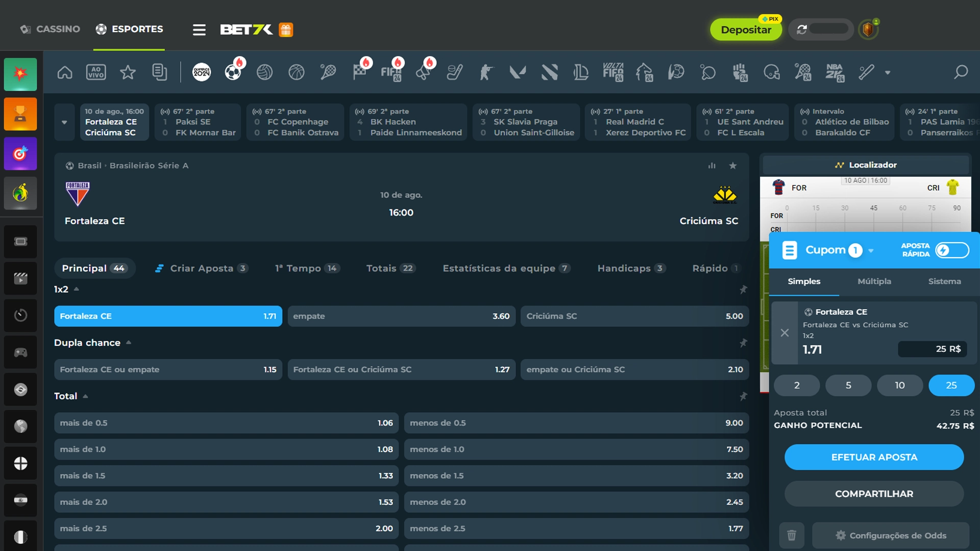Refresh the account balance
980x551 pixels.
[x=802, y=30]
